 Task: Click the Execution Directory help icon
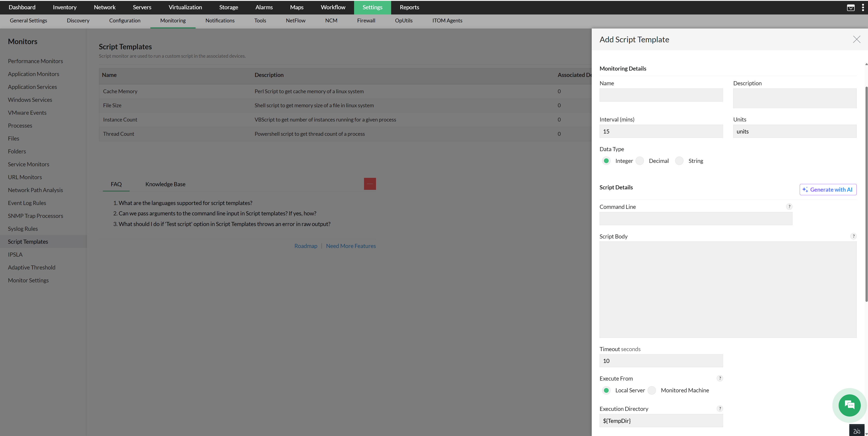(720, 408)
